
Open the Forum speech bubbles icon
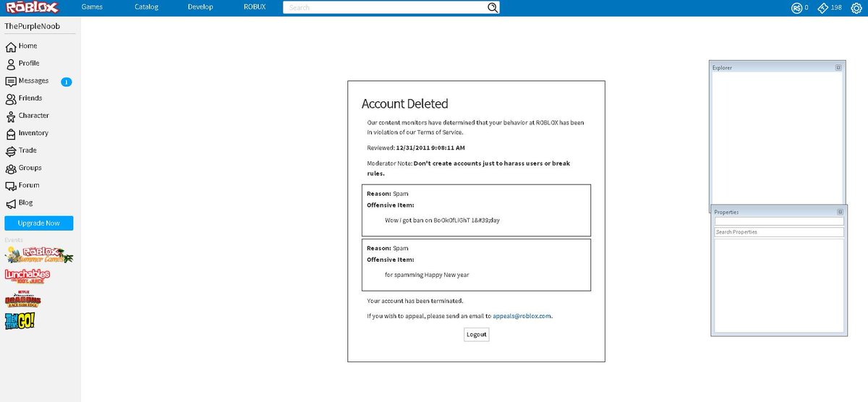point(10,186)
